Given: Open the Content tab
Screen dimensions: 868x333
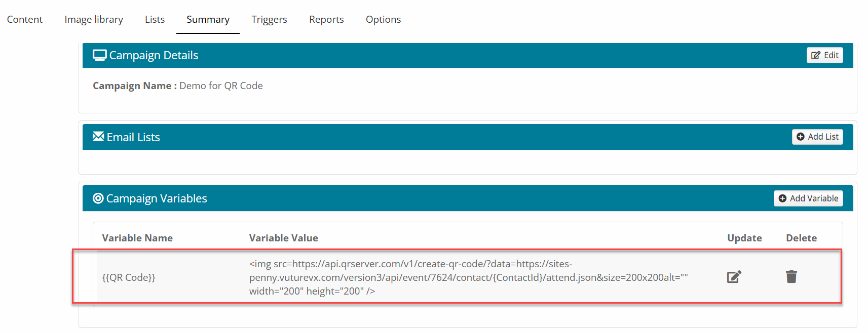Looking at the screenshot, I should [25, 19].
